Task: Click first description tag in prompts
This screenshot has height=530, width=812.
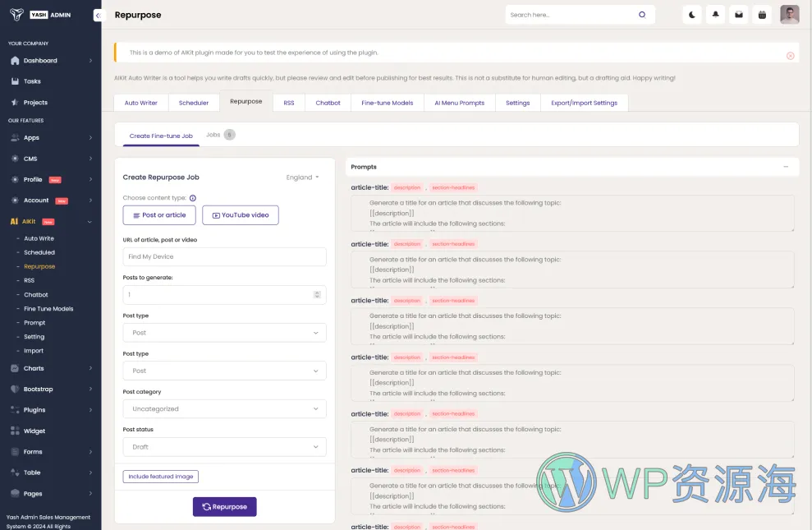Action: 407,187
